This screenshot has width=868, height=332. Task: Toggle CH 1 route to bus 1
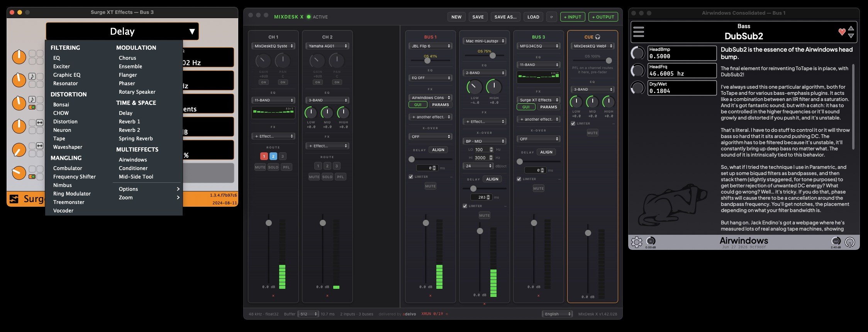(x=264, y=156)
